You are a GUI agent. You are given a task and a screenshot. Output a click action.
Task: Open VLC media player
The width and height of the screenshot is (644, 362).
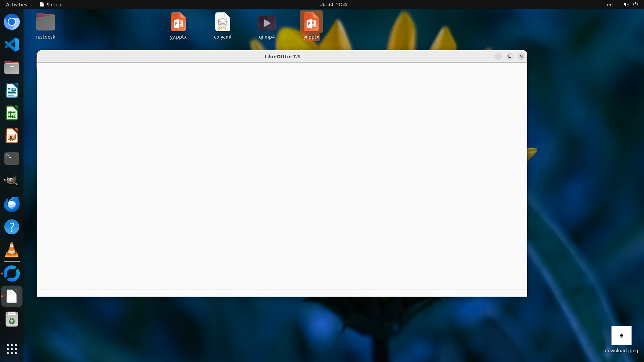12,250
